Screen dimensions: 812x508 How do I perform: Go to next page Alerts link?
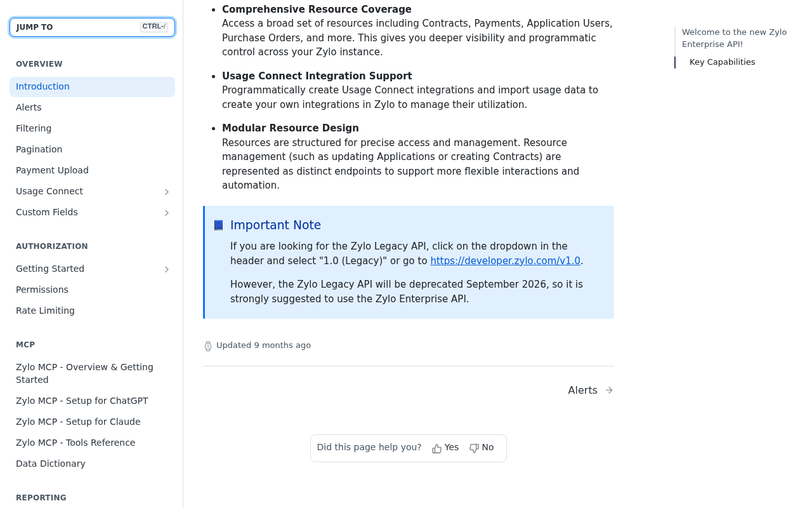(591, 391)
